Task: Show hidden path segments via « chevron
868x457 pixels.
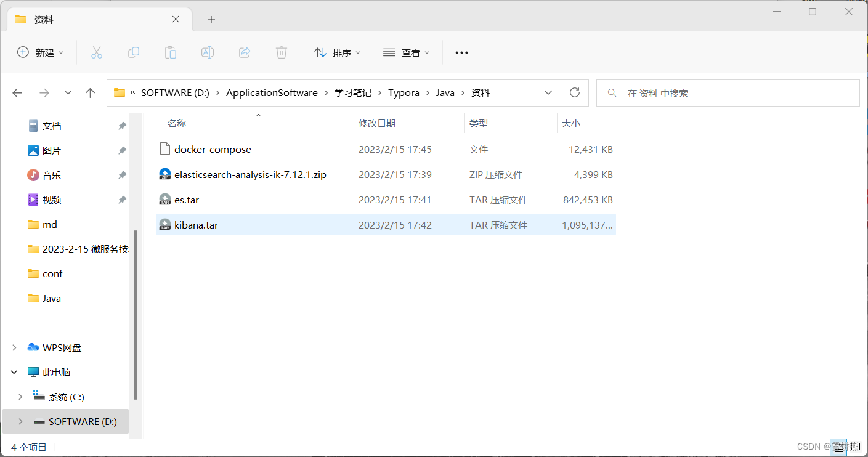Action: (132, 92)
